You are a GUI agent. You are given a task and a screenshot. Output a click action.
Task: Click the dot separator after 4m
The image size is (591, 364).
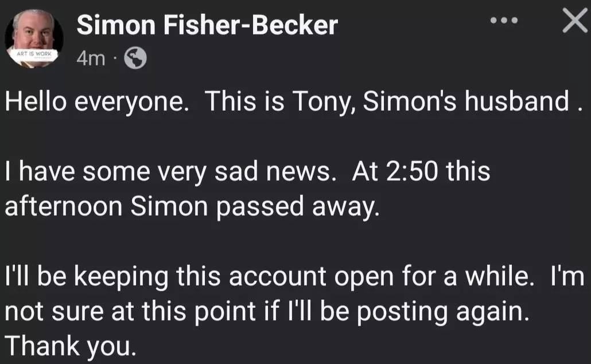(x=115, y=57)
